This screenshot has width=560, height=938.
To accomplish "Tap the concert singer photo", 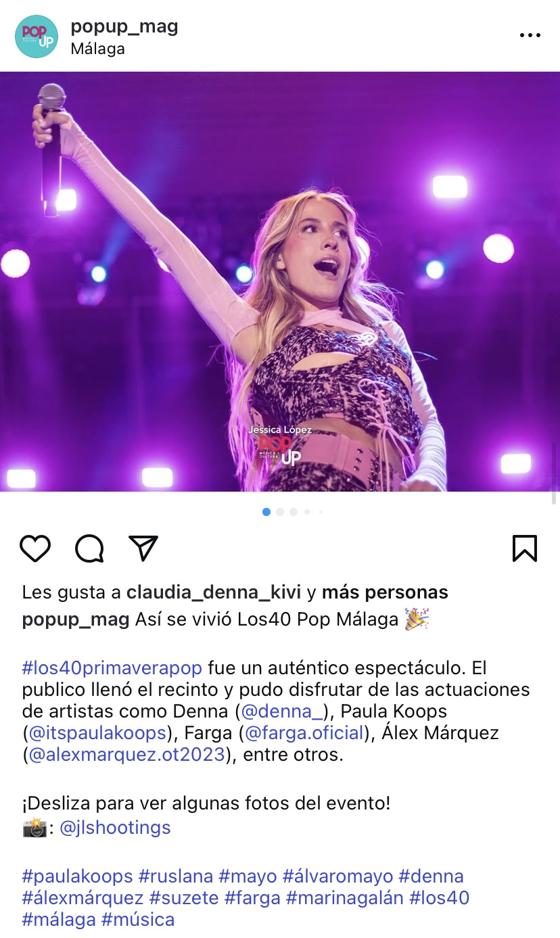I will tap(280, 281).
